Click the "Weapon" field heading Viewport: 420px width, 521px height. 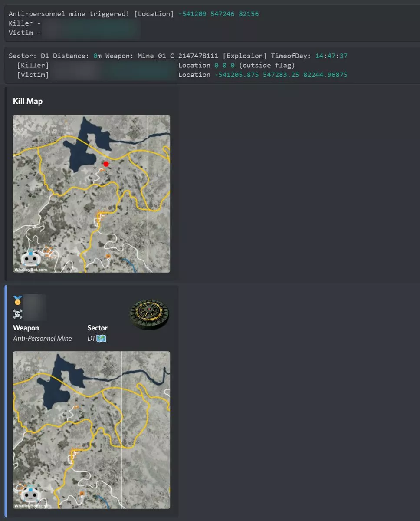point(26,328)
